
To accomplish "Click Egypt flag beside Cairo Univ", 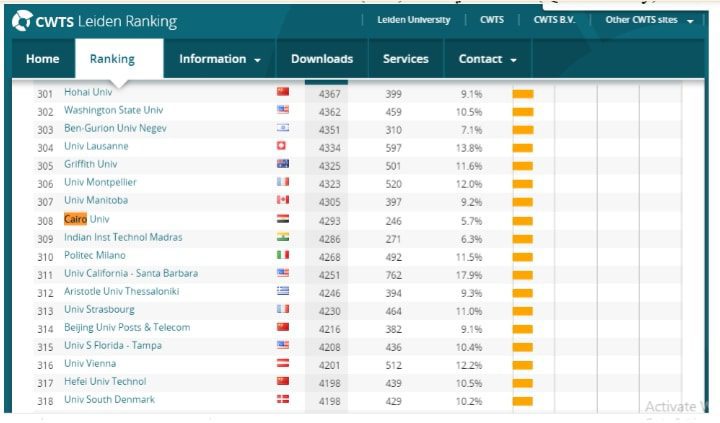I will (x=283, y=219).
